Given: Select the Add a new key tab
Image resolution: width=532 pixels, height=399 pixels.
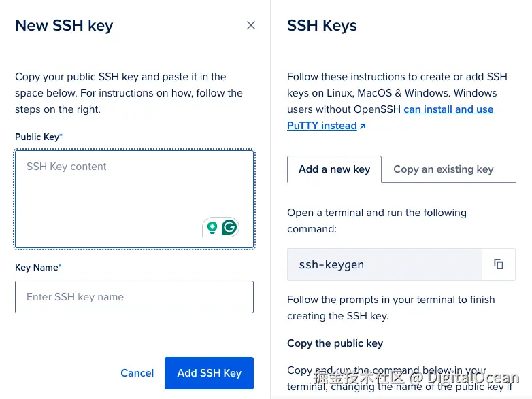Looking at the screenshot, I should [334, 169].
